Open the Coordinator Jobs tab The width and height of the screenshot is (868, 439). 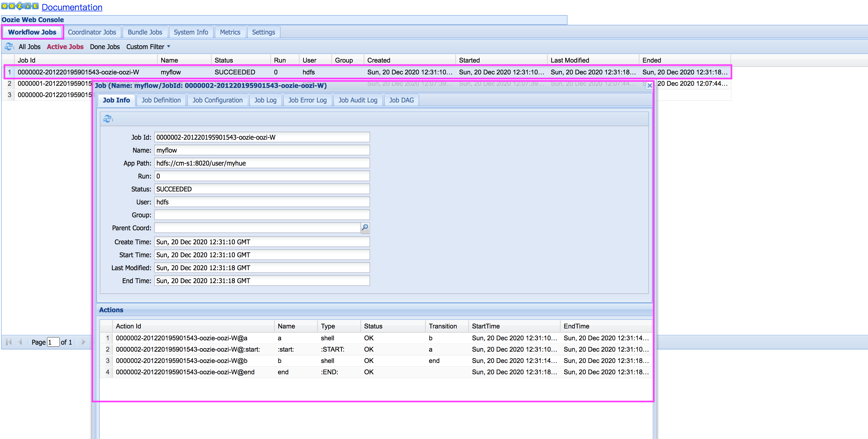[92, 32]
